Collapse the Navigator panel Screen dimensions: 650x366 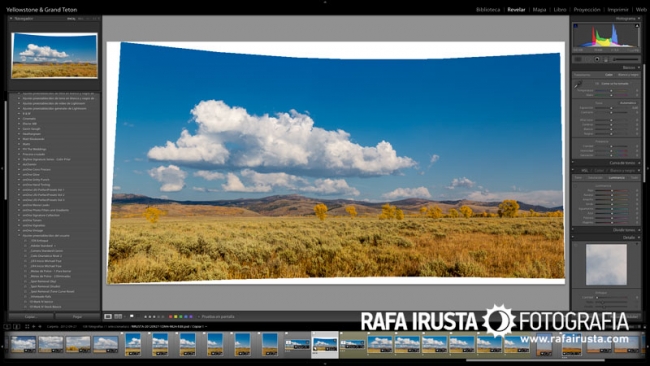11,19
